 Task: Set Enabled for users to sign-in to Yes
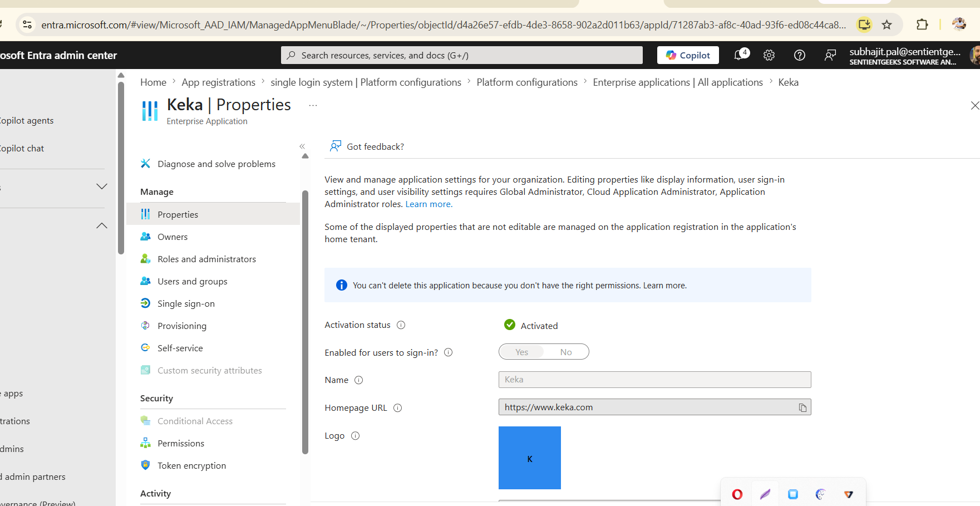[x=521, y=352]
